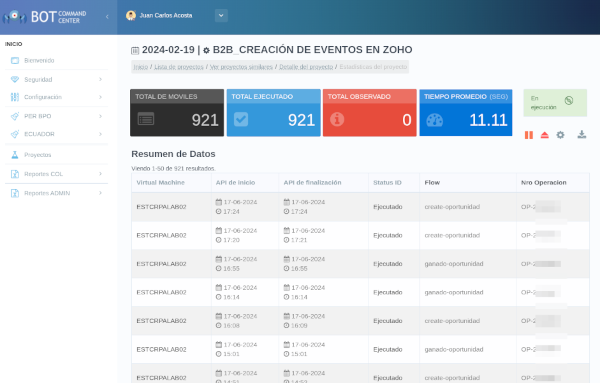Click the gear icon in the project title

(x=206, y=51)
